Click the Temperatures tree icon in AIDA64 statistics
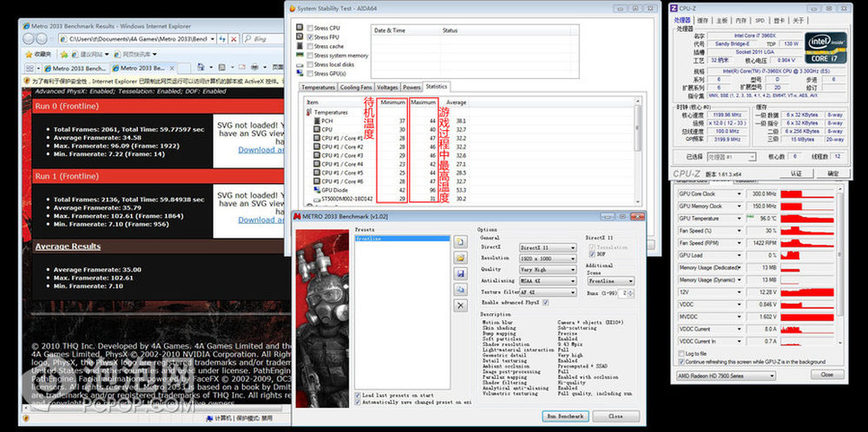868x432 pixels. point(309,112)
